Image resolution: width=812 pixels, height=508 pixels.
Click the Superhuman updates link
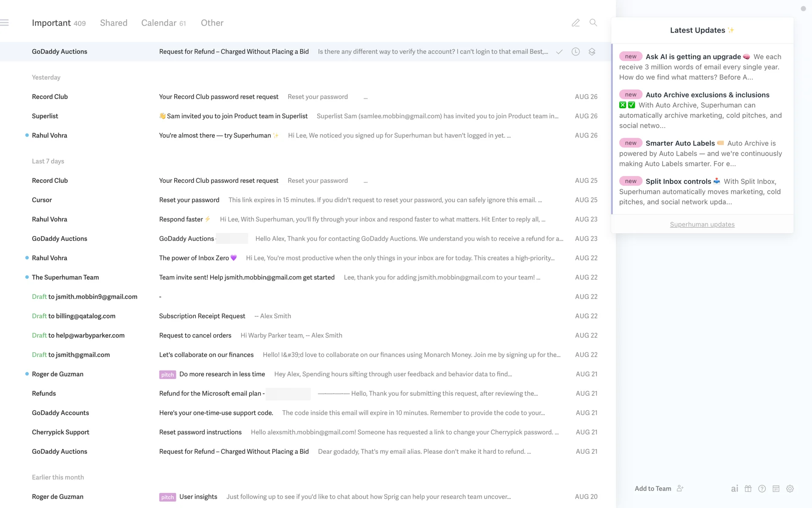pyautogui.click(x=702, y=224)
